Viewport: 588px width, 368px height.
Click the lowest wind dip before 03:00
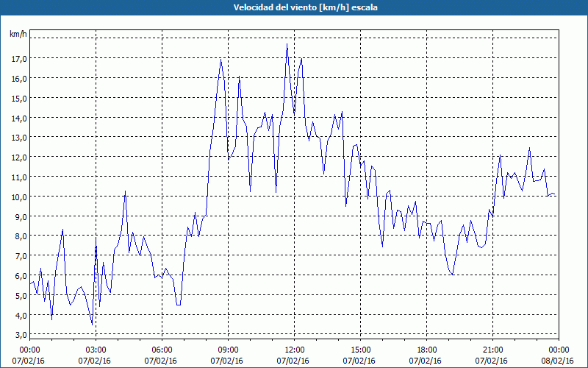click(92, 324)
